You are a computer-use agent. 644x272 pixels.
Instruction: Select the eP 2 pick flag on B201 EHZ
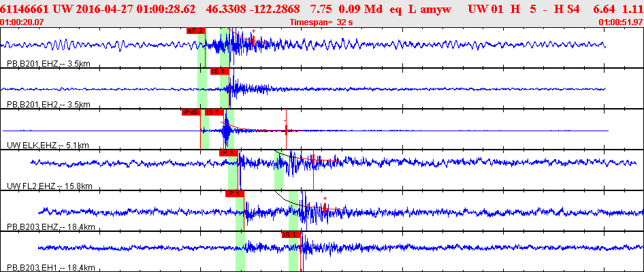click(x=195, y=31)
